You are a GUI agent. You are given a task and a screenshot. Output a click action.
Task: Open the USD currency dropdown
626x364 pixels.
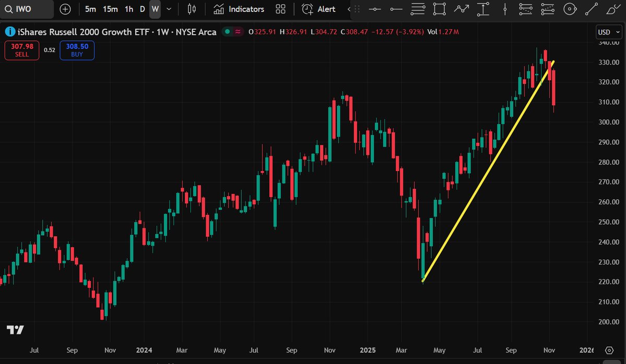click(x=609, y=32)
